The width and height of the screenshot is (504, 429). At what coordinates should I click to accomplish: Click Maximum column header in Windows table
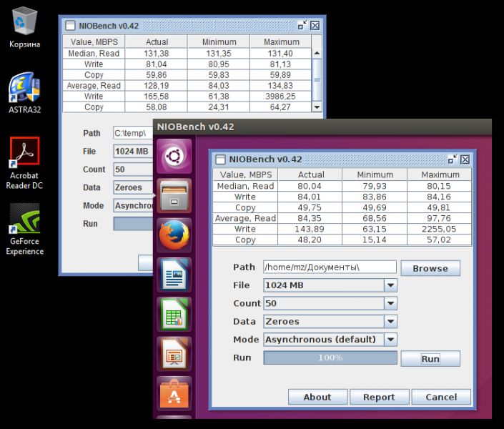(281, 41)
